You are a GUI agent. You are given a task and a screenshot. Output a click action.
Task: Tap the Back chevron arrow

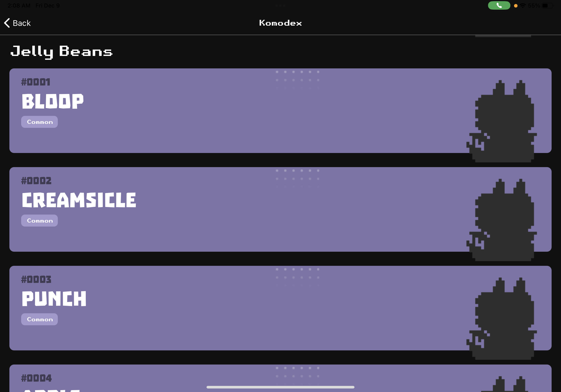(7, 23)
